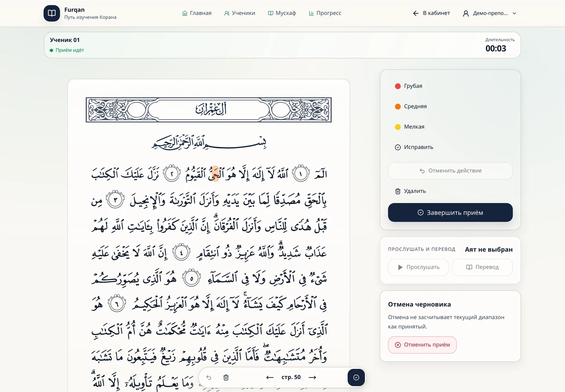Click the Завершить приём button

450,212
